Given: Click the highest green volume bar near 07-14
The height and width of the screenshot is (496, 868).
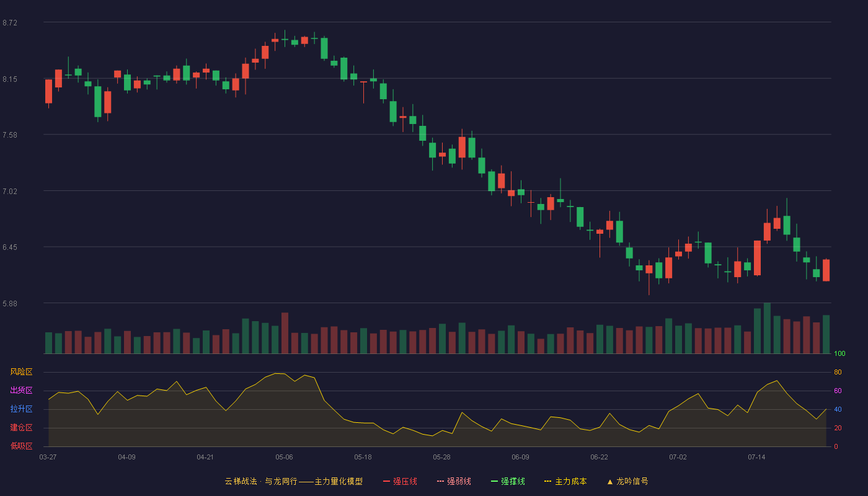Looking at the screenshot, I should [767, 328].
